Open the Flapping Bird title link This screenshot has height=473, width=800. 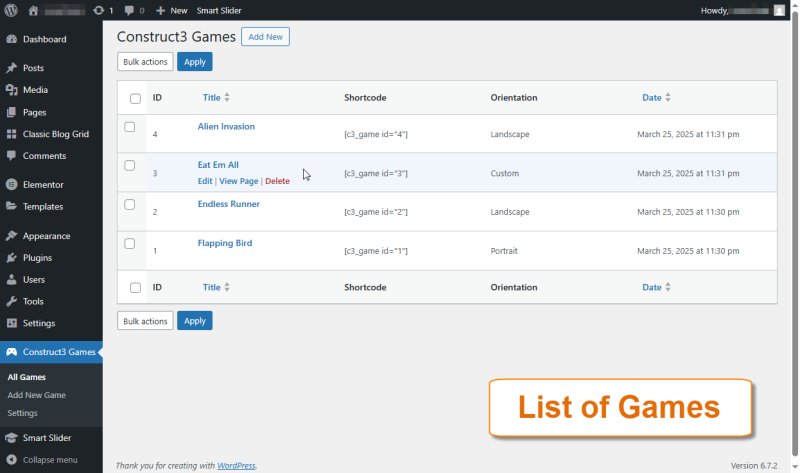pyautogui.click(x=225, y=243)
